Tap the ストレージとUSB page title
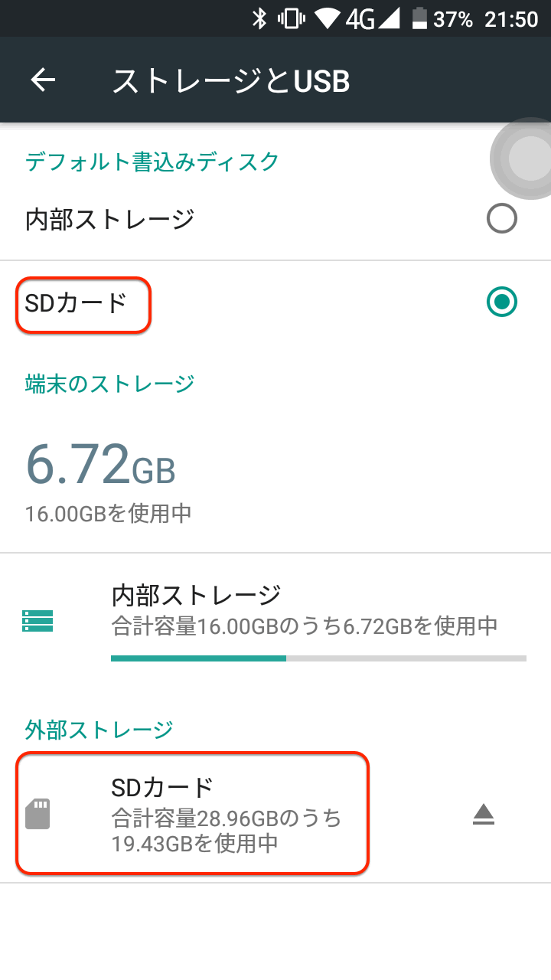551x980 pixels. (230, 80)
